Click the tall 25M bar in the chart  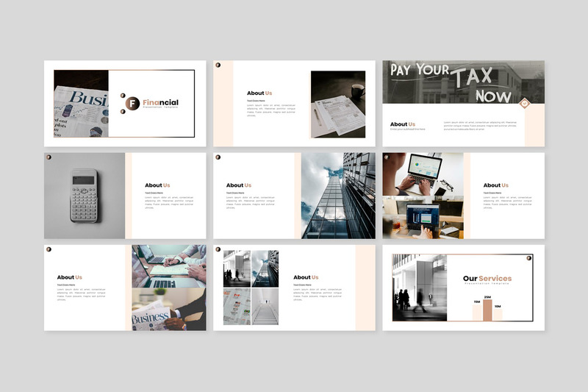pyautogui.click(x=487, y=310)
